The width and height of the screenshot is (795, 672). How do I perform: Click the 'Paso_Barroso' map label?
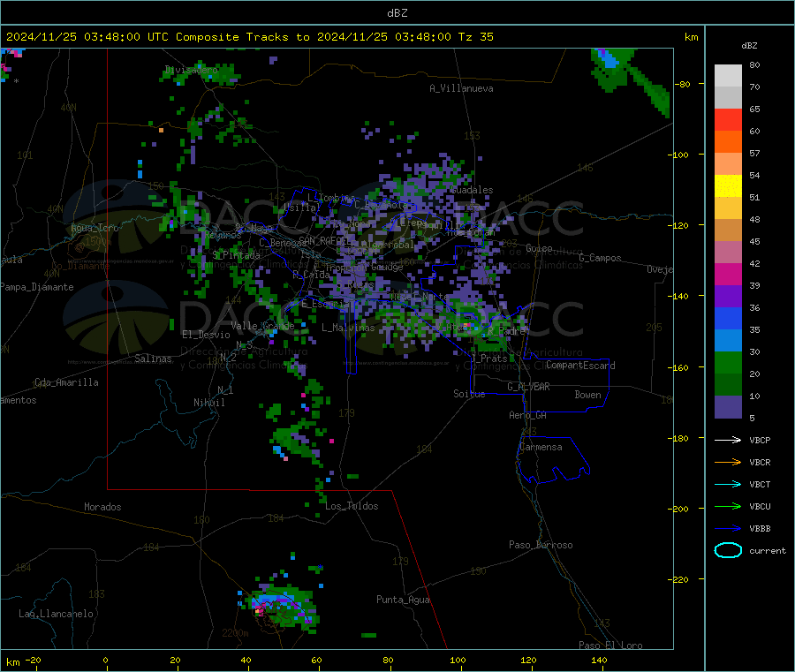pos(541,545)
